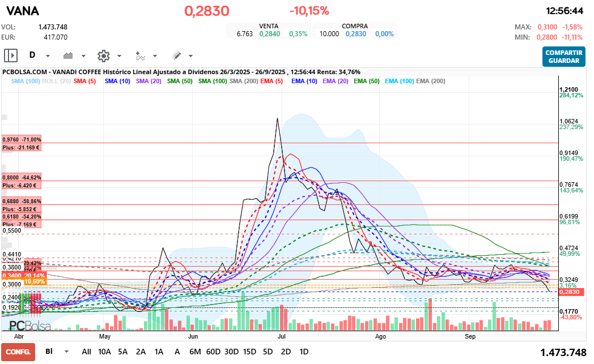Click the COMPARTIR GUARDAR button

563,56
